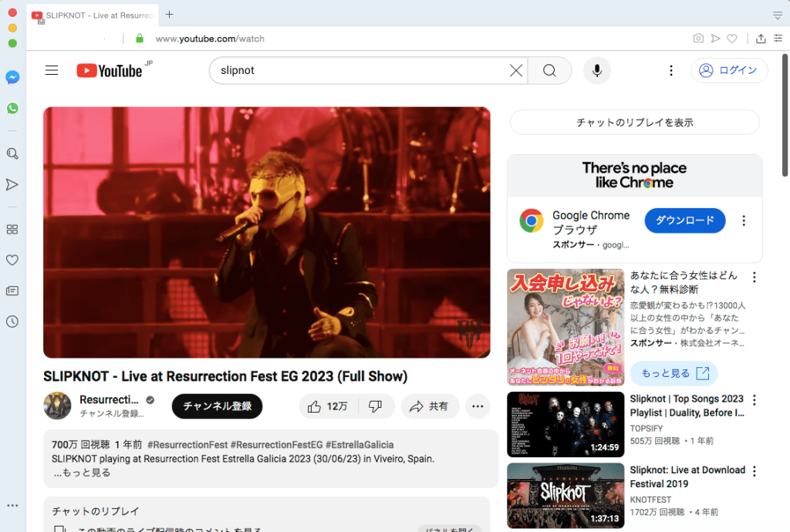Open WhatsApp in the Opera sidebar
Image resolution: width=790 pixels, height=532 pixels.
coord(12,108)
